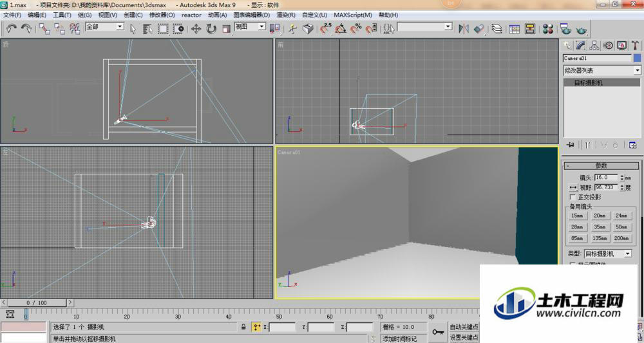Click the Mirror tool icon
The height and width of the screenshot is (343, 644).
click(x=464, y=29)
